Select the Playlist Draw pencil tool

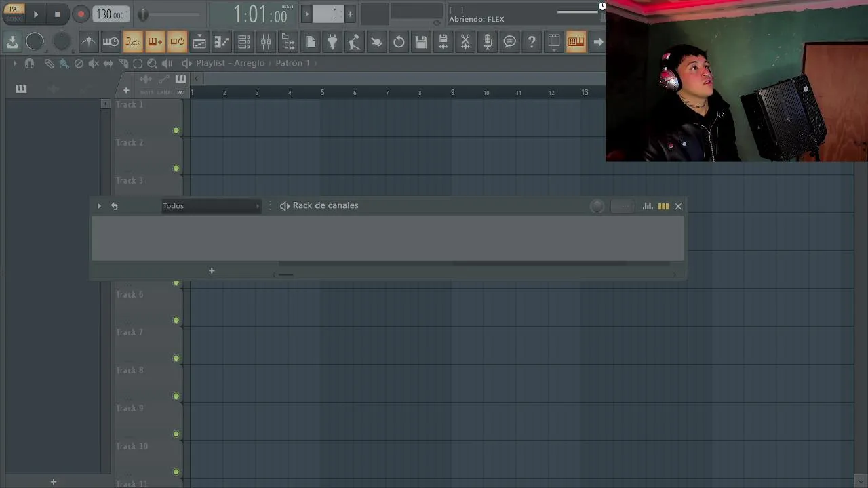50,63
